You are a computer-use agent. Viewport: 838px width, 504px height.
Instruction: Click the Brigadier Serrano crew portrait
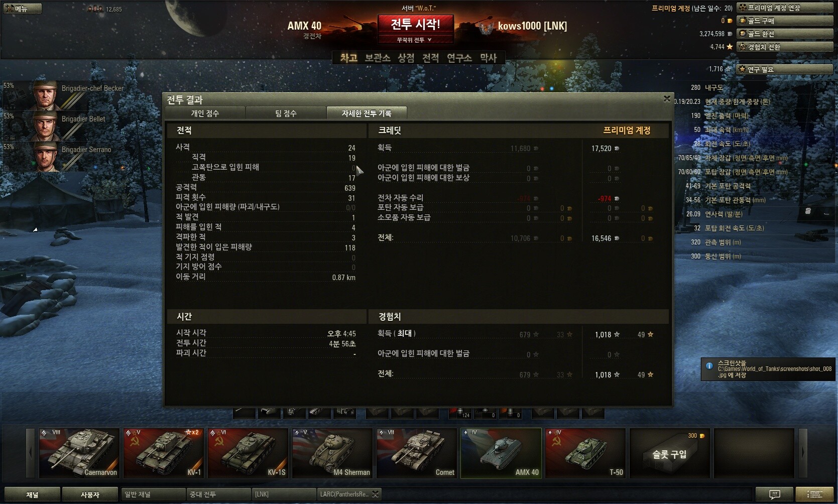(x=46, y=156)
